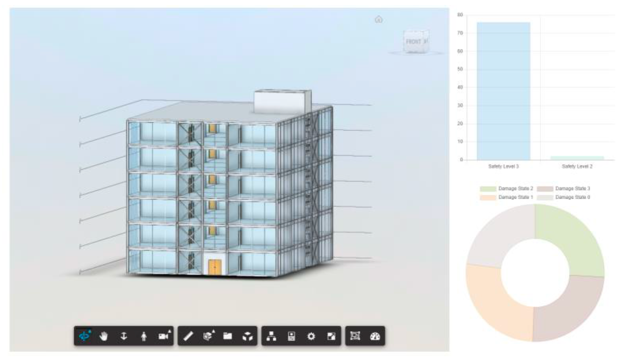Expand the Section Analysis tool options
Image resolution: width=644 pixels, height=360 pixels.
pyautogui.click(x=208, y=336)
